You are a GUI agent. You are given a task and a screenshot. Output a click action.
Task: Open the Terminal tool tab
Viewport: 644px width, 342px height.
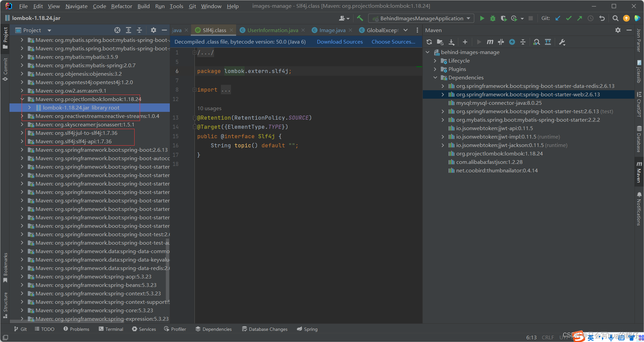(x=111, y=329)
